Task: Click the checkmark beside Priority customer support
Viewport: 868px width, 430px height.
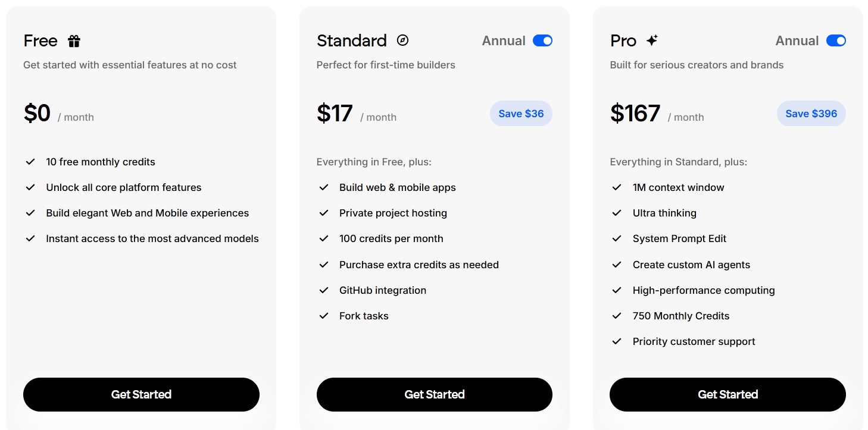Action: [617, 341]
